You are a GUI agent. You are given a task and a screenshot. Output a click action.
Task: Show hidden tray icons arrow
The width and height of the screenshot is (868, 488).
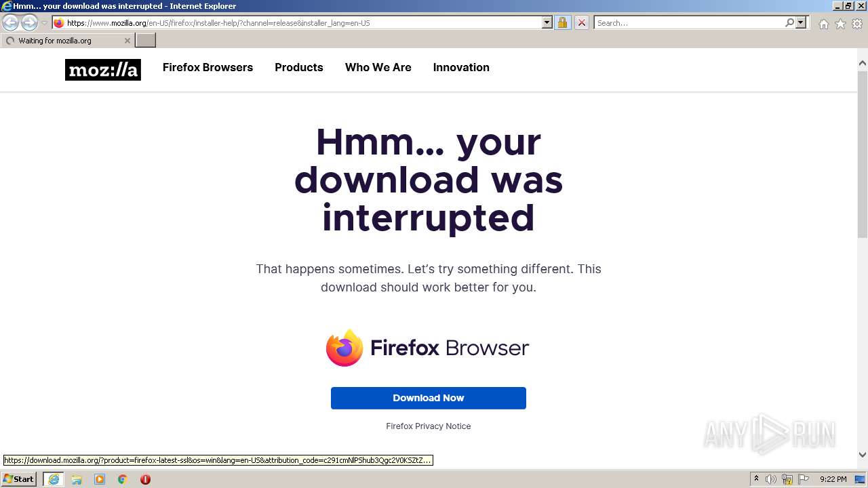pyautogui.click(x=756, y=479)
